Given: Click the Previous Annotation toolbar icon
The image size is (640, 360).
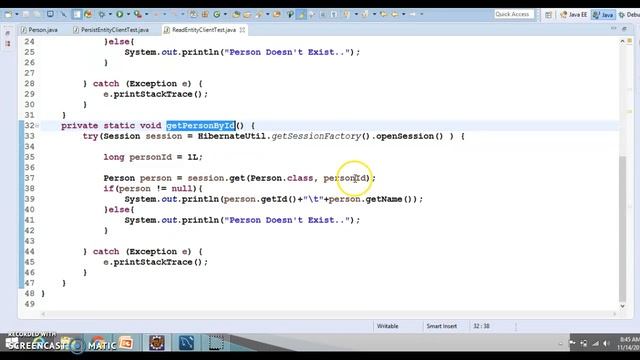Looking at the screenshot, I should point(365,14).
